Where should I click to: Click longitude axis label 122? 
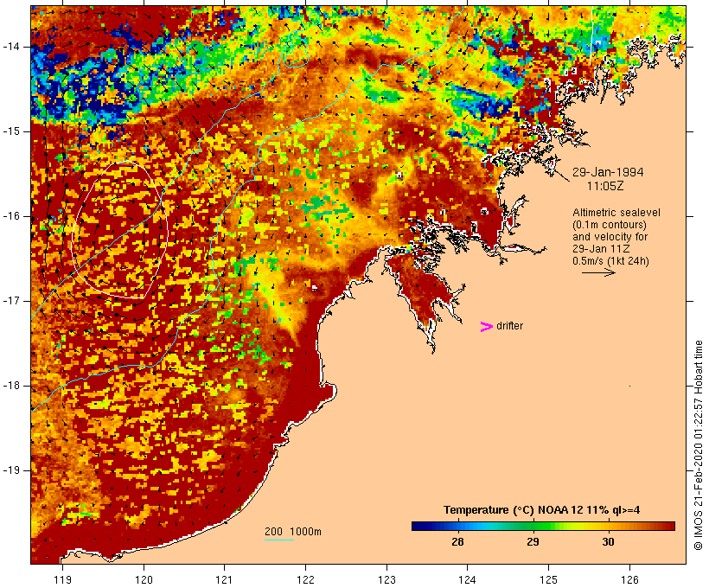click(306, 579)
